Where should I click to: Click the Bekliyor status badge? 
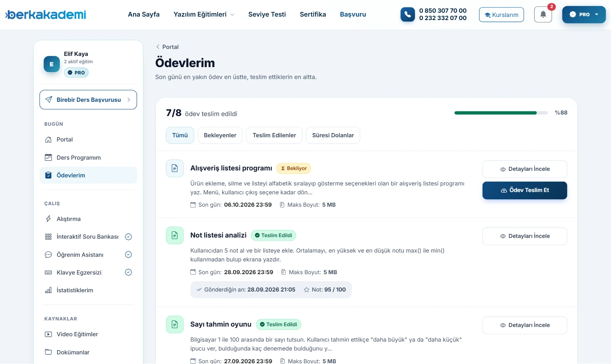294,169
